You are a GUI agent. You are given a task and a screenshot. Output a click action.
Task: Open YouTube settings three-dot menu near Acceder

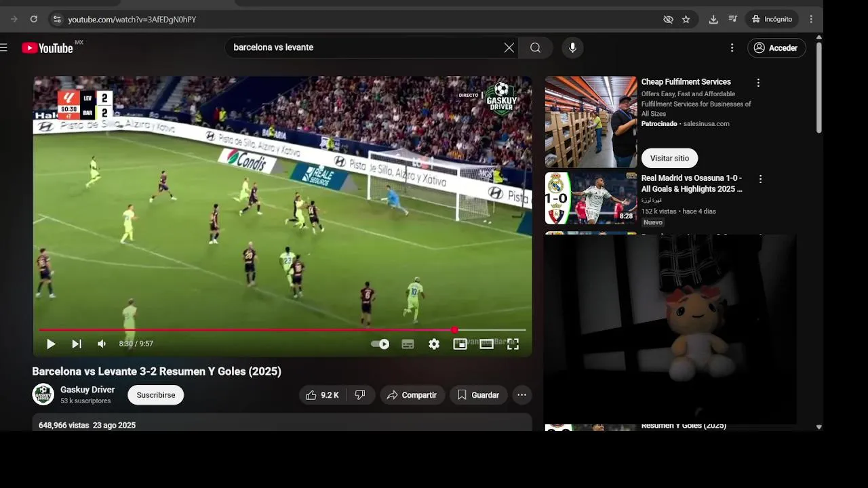click(x=732, y=47)
